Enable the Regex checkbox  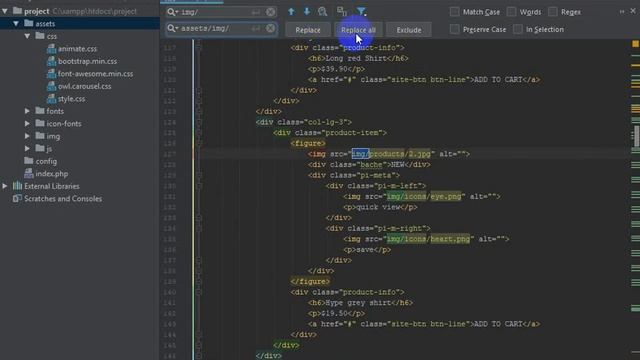point(552,12)
